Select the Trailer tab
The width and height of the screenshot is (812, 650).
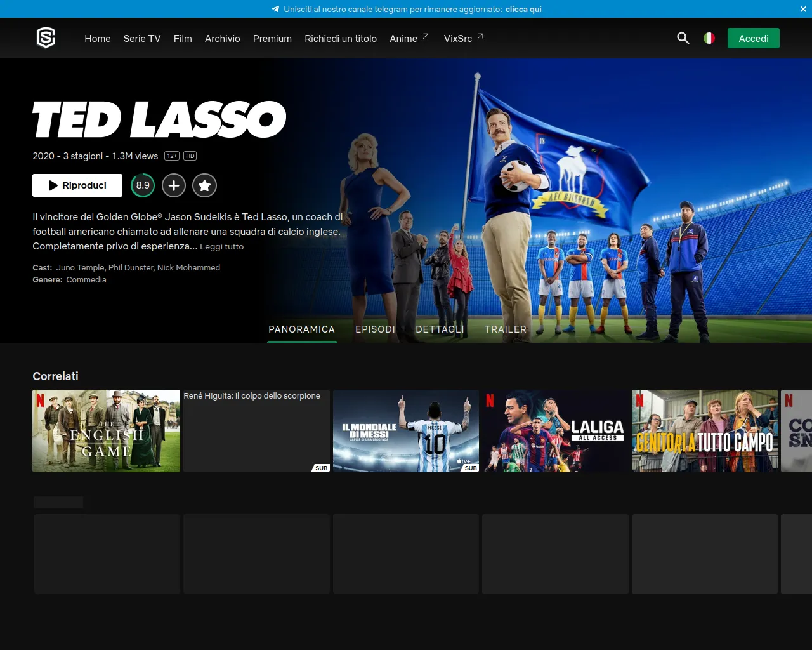click(x=506, y=329)
